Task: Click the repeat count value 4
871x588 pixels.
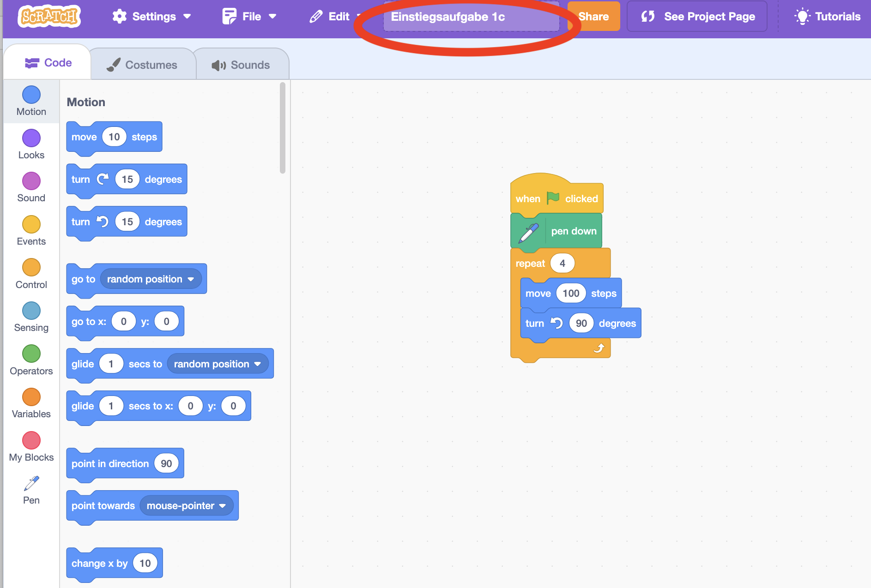Action: coord(562,264)
